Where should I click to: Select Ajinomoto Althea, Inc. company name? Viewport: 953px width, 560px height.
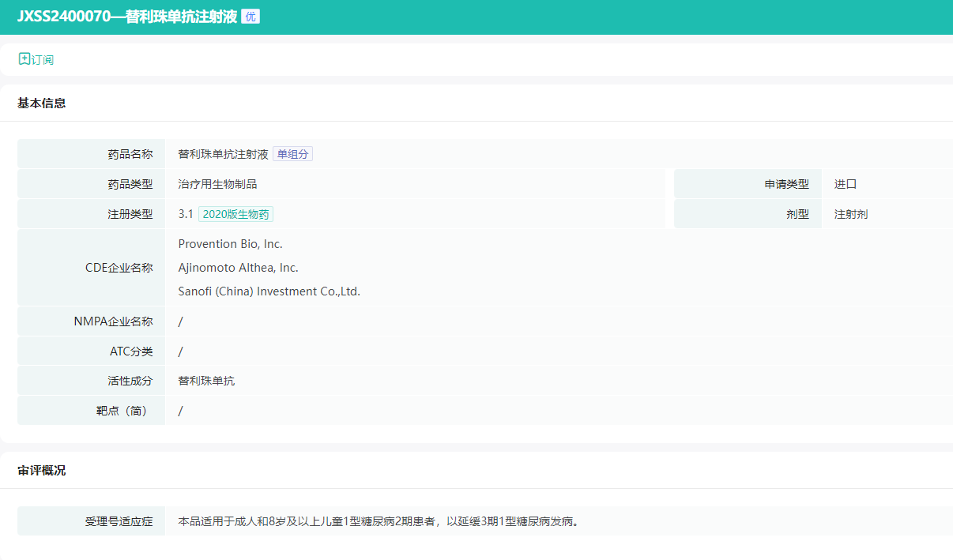pyautogui.click(x=238, y=268)
